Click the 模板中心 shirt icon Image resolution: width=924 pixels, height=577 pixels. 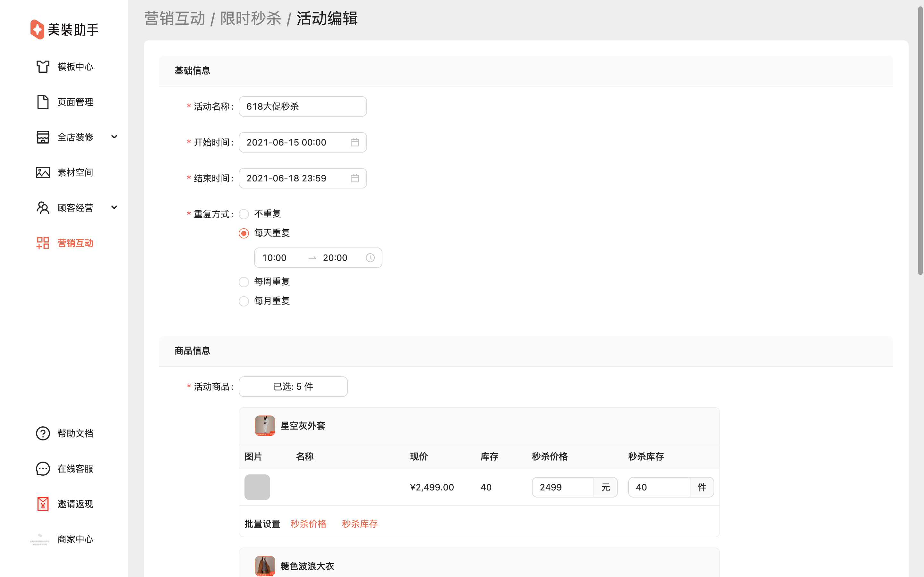[x=43, y=66]
